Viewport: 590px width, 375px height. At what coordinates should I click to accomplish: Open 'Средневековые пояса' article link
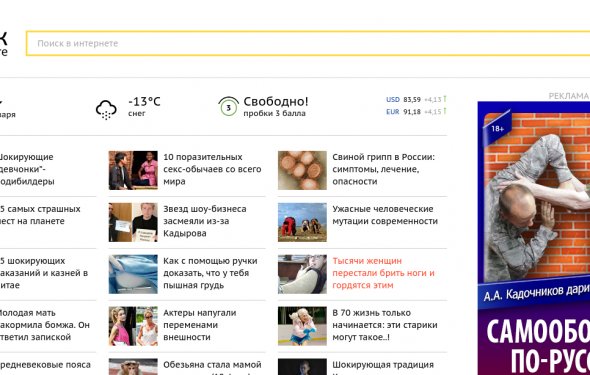[x=45, y=365]
